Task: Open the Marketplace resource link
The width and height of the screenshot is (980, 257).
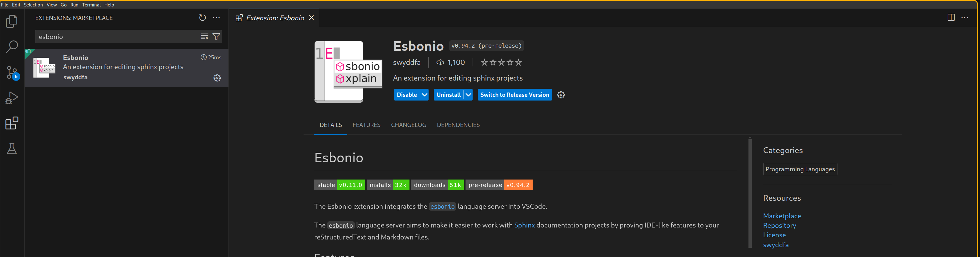Action: pos(782,215)
